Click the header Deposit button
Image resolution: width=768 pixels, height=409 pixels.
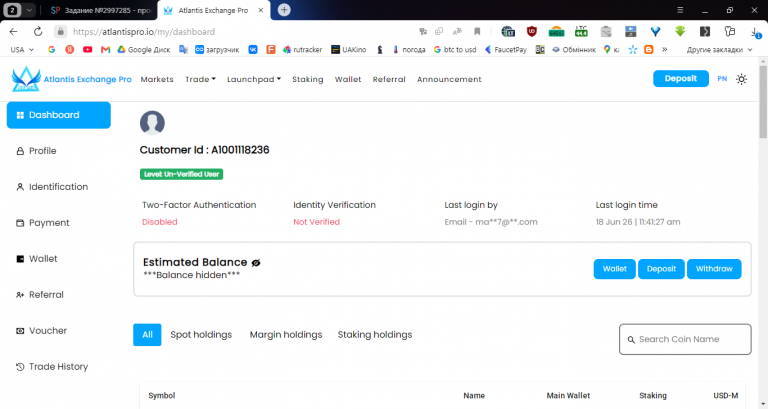tap(681, 78)
